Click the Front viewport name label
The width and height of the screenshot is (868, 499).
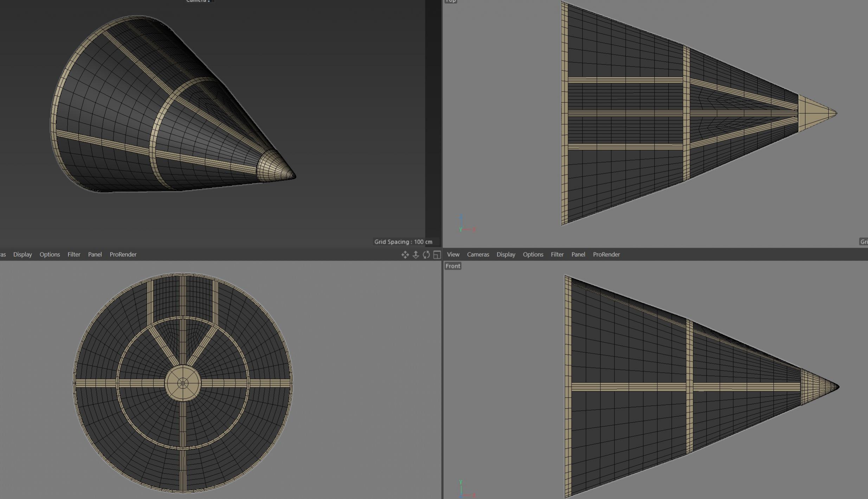click(452, 266)
